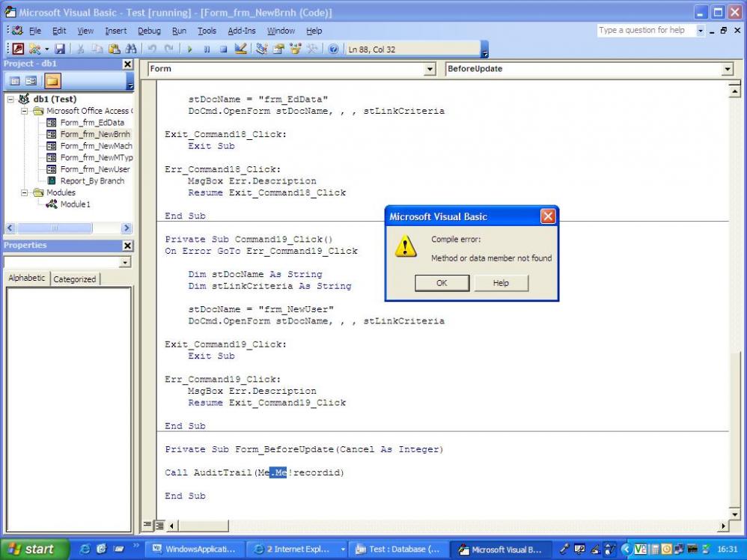This screenshot has height=560, width=747.
Task: Open the Project Explorer toolbar icon
Action: (261, 49)
